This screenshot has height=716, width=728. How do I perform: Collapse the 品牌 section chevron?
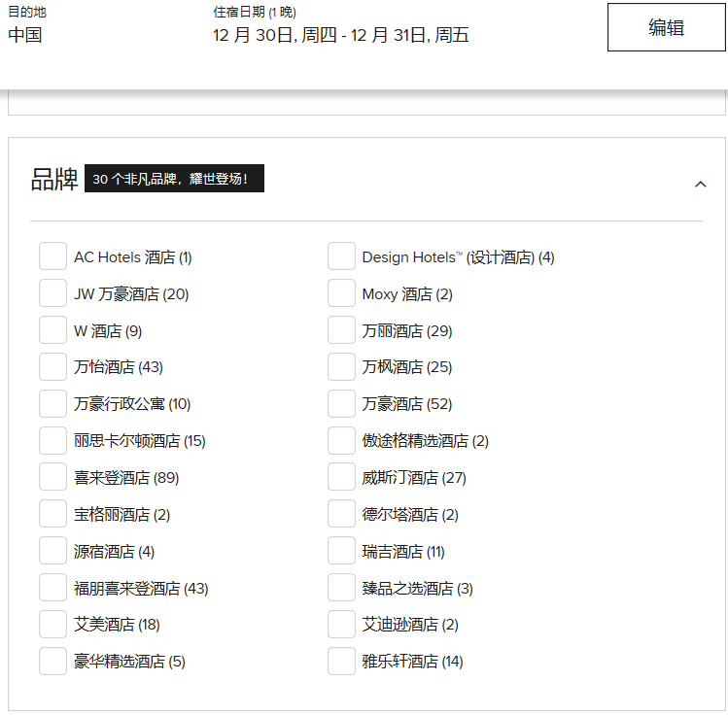(x=700, y=185)
